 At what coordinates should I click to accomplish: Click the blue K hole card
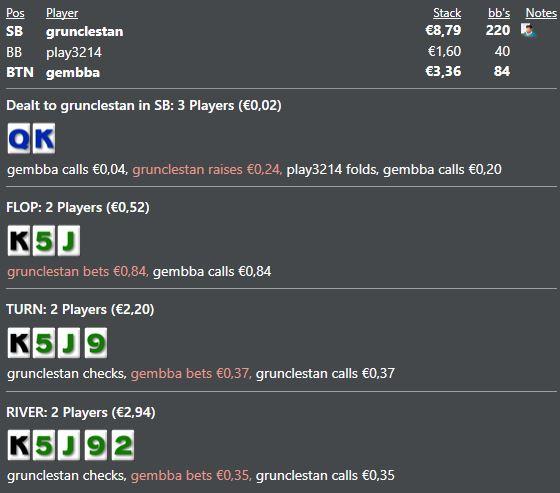pyautogui.click(x=44, y=139)
